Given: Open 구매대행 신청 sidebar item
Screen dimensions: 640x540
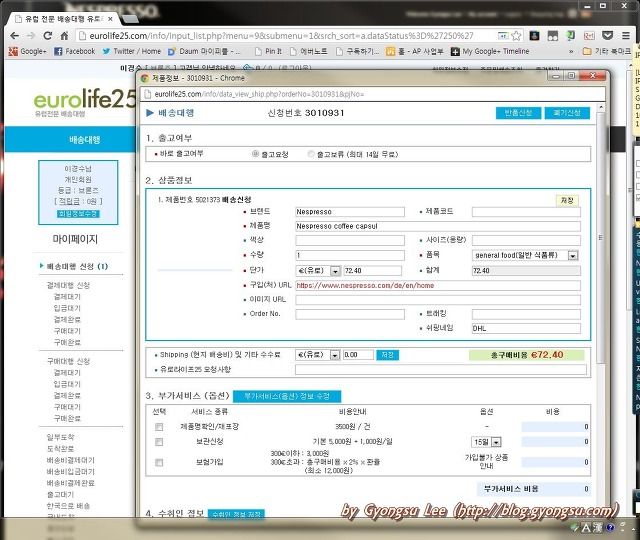Looking at the screenshot, I should pyautogui.click(x=68, y=361).
